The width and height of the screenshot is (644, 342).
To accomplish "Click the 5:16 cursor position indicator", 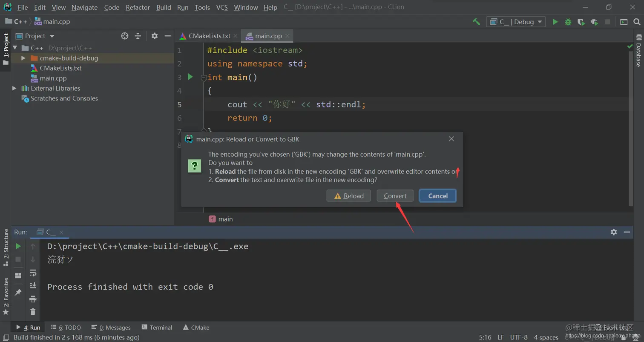I will click(x=485, y=338).
